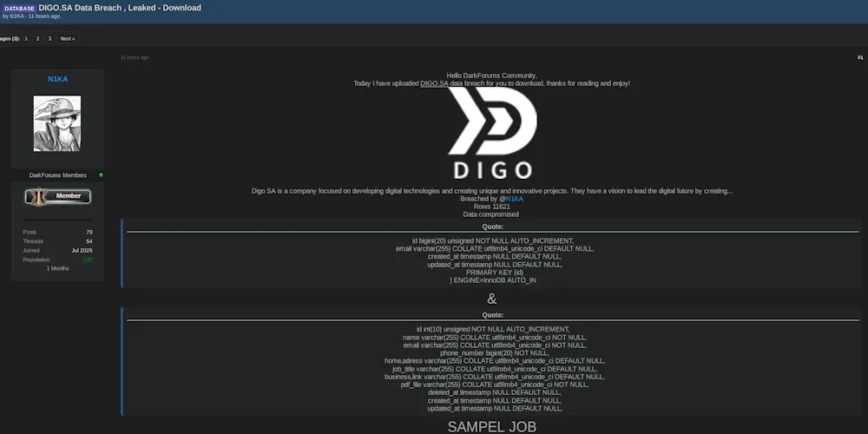Screen dimensions: 868x434
Task: Click the home.adress varchar line
Action: point(495,361)
